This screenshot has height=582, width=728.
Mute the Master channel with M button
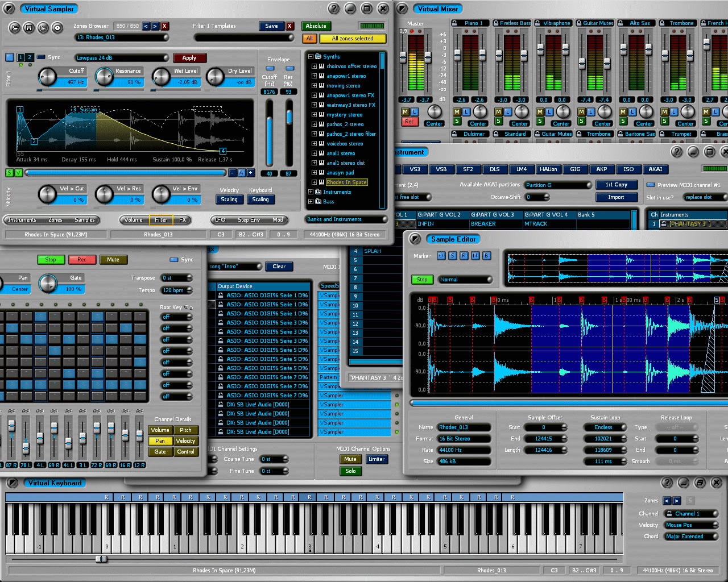pos(406,113)
